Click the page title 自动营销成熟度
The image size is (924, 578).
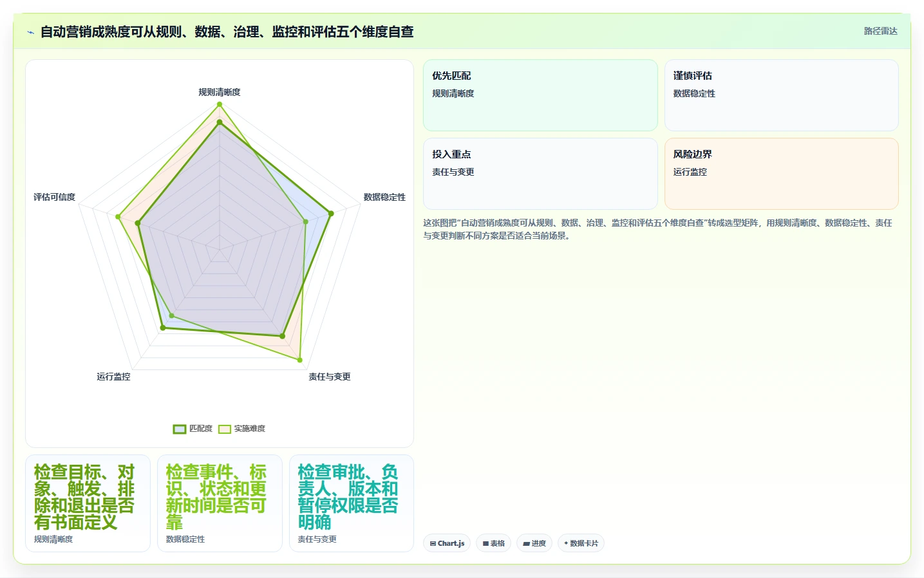click(227, 32)
